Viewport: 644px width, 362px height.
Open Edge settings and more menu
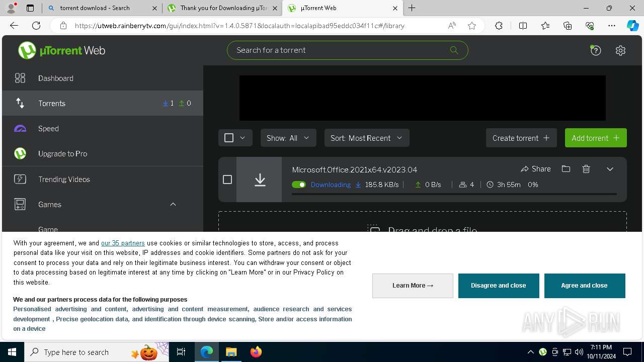[612, 26]
